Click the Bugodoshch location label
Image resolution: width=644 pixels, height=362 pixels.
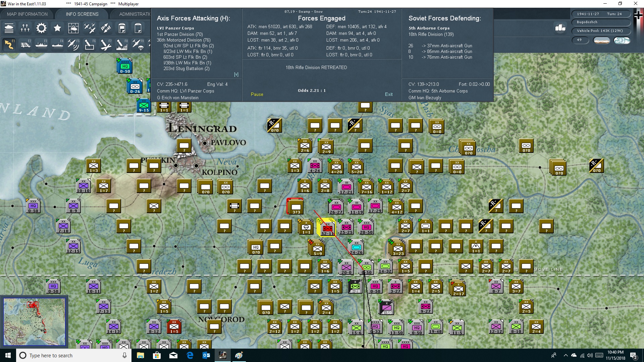click(x=601, y=22)
